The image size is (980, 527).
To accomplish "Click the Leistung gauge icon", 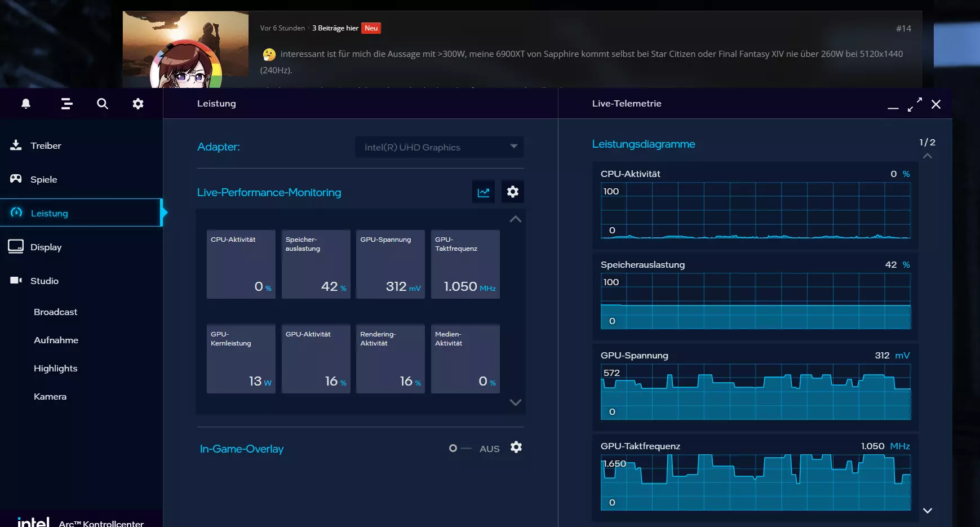I will tap(16, 212).
